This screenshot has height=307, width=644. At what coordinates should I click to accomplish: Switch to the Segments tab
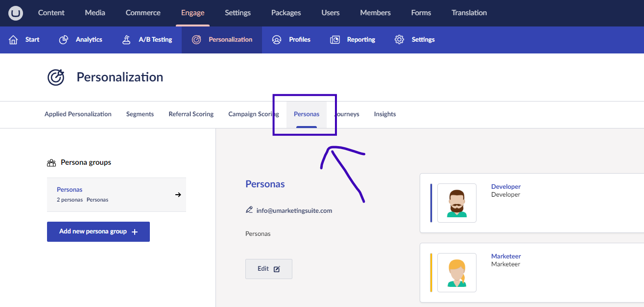(x=140, y=114)
